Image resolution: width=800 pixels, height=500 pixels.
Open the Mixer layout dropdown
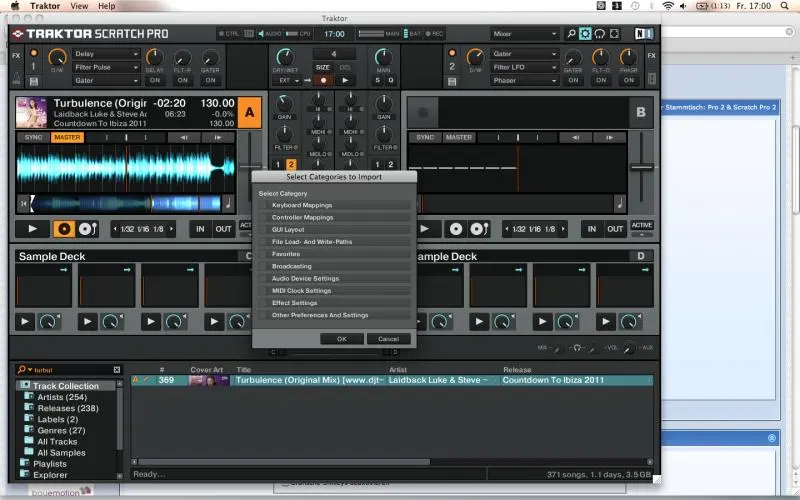(525, 33)
